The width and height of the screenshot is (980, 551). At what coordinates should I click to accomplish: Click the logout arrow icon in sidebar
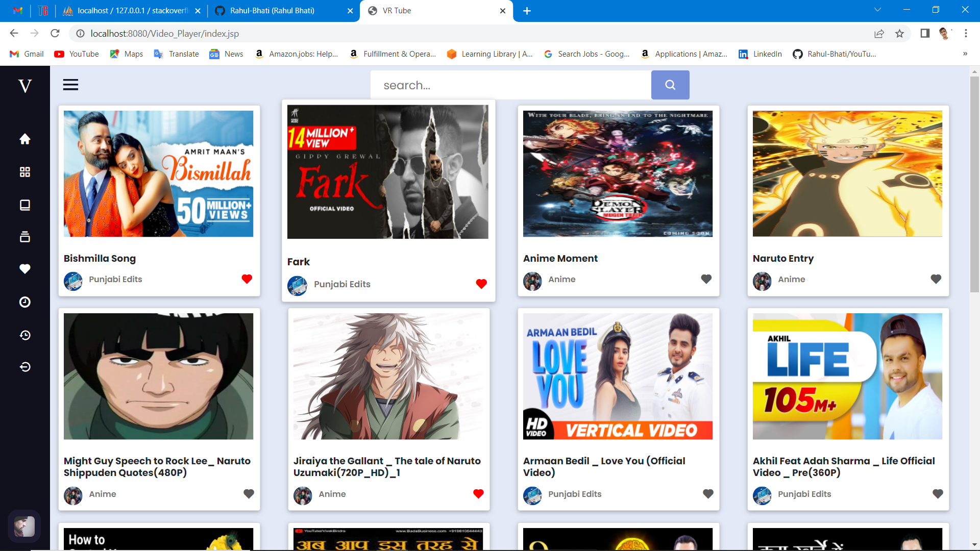coord(24,367)
